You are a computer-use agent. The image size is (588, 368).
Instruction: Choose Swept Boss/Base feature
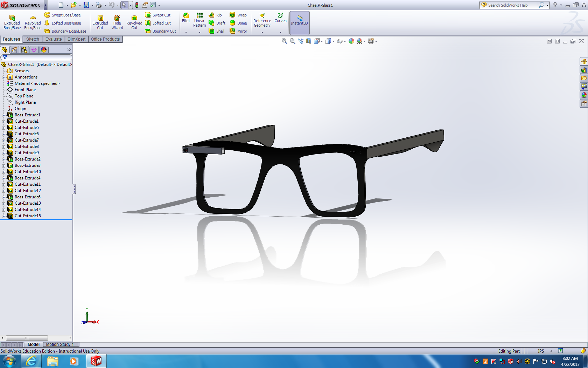tap(63, 15)
